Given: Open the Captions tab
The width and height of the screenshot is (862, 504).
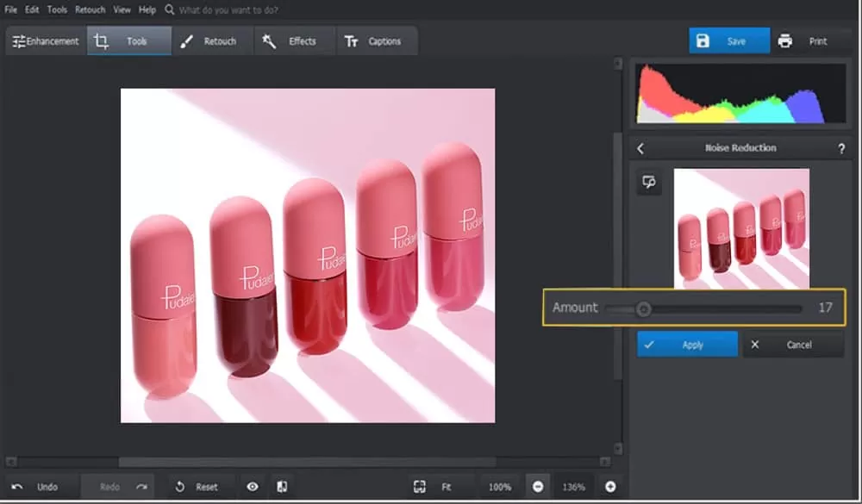Looking at the screenshot, I should (x=377, y=41).
